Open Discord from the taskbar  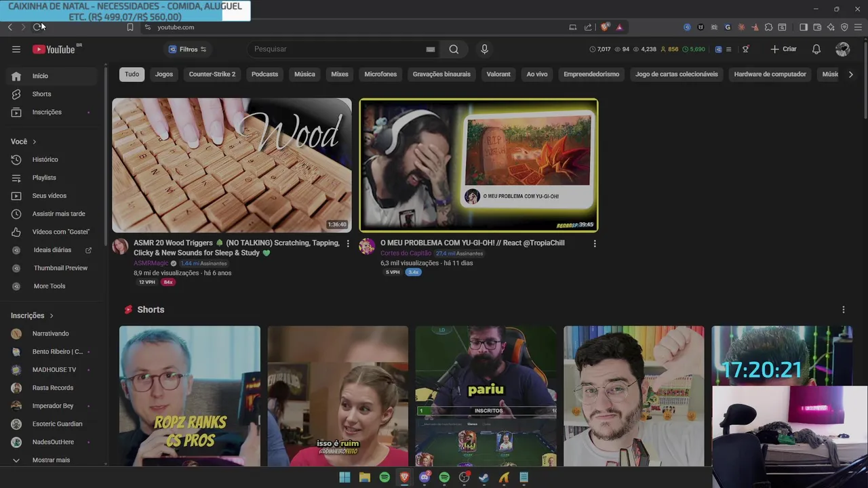click(425, 477)
